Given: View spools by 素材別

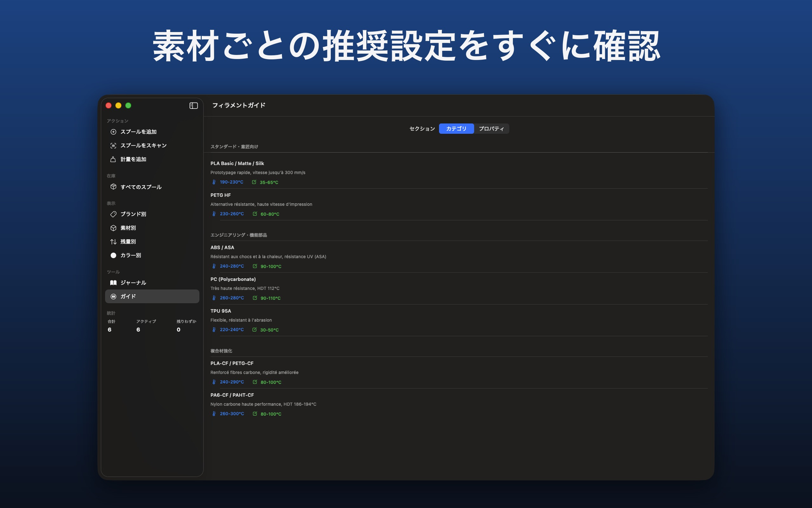Looking at the screenshot, I should [x=152, y=228].
